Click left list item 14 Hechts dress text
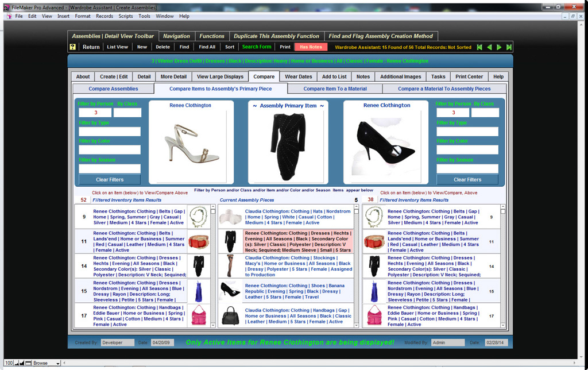This screenshot has height=370, width=588. coord(140,266)
